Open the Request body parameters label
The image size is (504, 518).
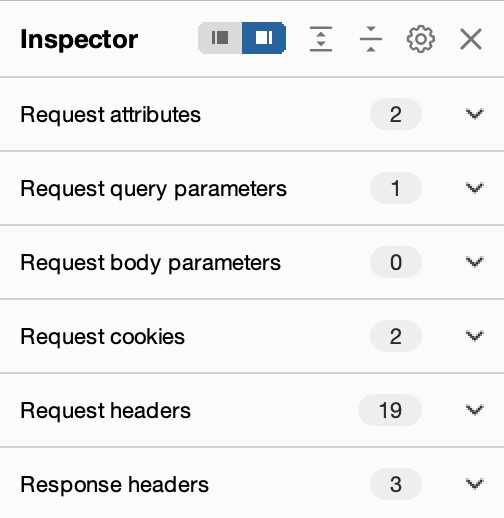(151, 263)
